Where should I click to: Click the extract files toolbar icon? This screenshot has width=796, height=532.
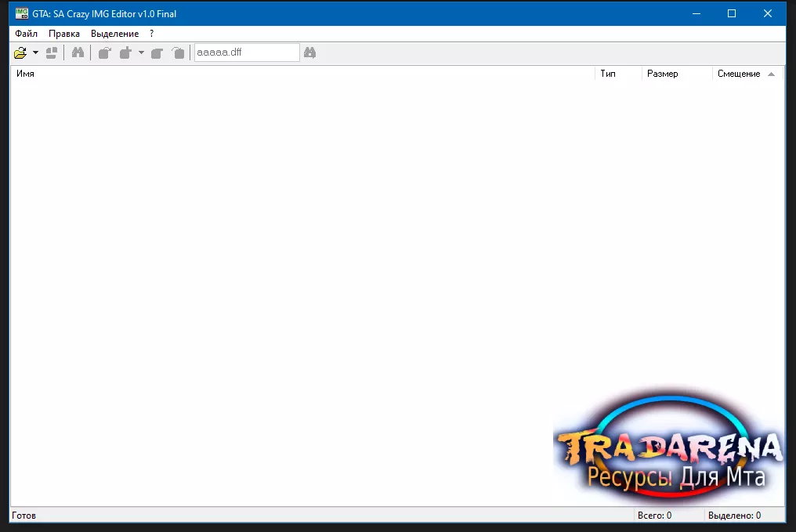[x=104, y=52]
